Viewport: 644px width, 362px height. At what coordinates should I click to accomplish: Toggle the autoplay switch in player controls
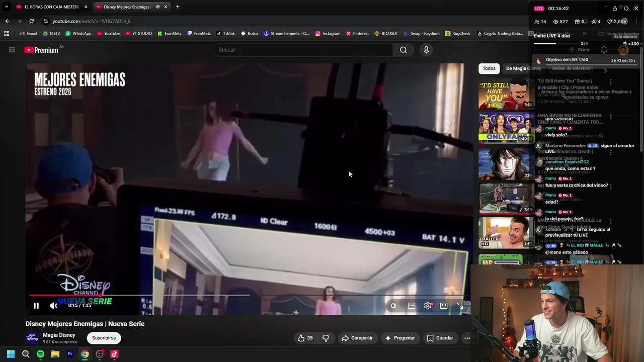click(393, 305)
